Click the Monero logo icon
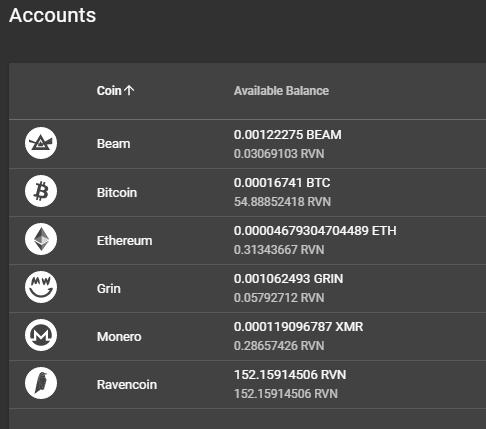This screenshot has width=486, height=429. [41, 335]
